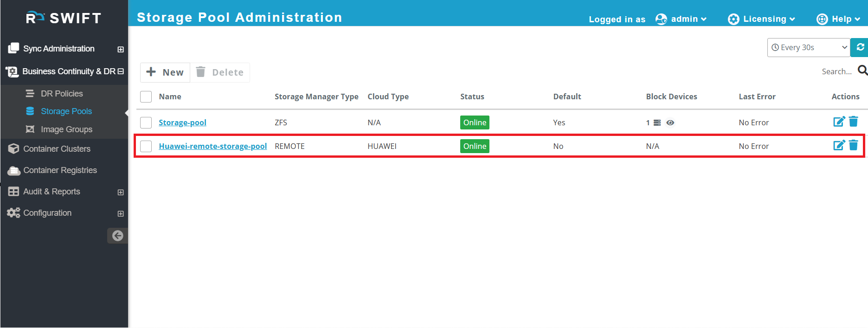The width and height of the screenshot is (868, 328).
Task: Click the Container Clusters cube icon
Action: coord(13,148)
